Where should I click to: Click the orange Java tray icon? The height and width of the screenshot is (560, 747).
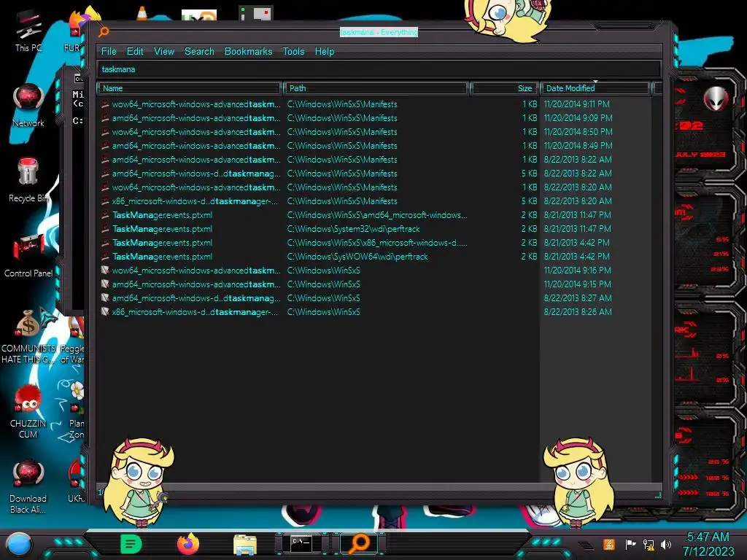click(x=609, y=544)
